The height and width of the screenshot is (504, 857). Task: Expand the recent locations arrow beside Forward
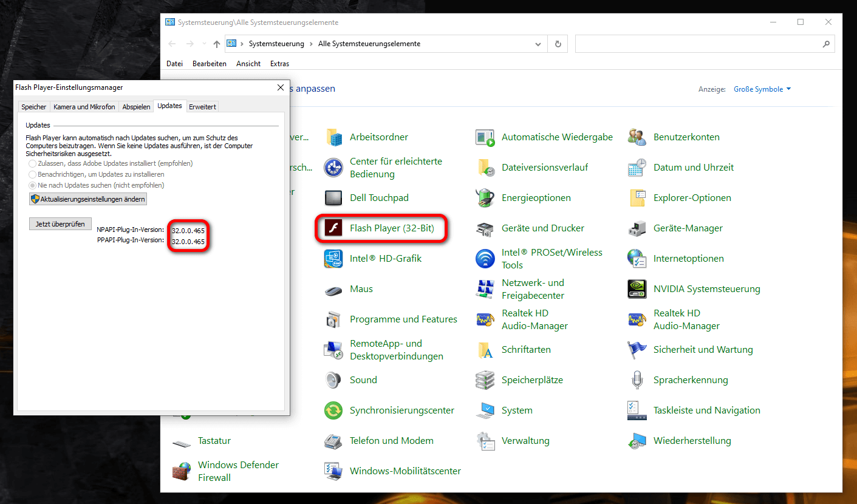coord(203,44)
